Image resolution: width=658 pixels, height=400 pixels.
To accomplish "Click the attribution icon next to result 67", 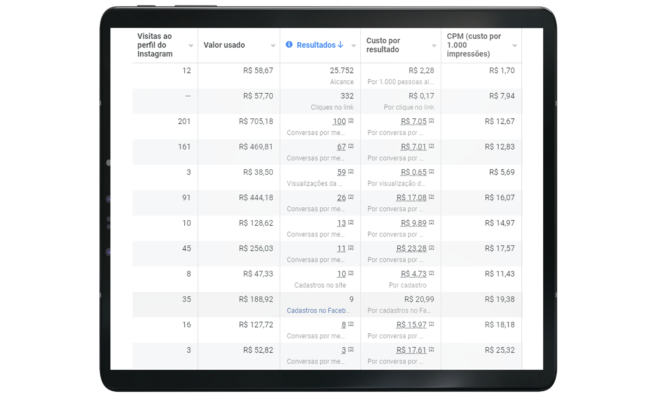I will click(x=351, y=146).
